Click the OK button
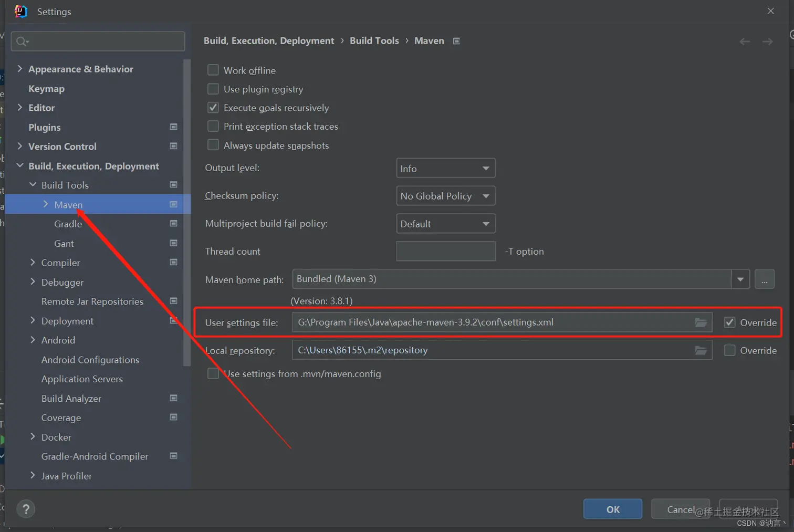This screenshot has height=532, width=794. (x=613, y=509)
